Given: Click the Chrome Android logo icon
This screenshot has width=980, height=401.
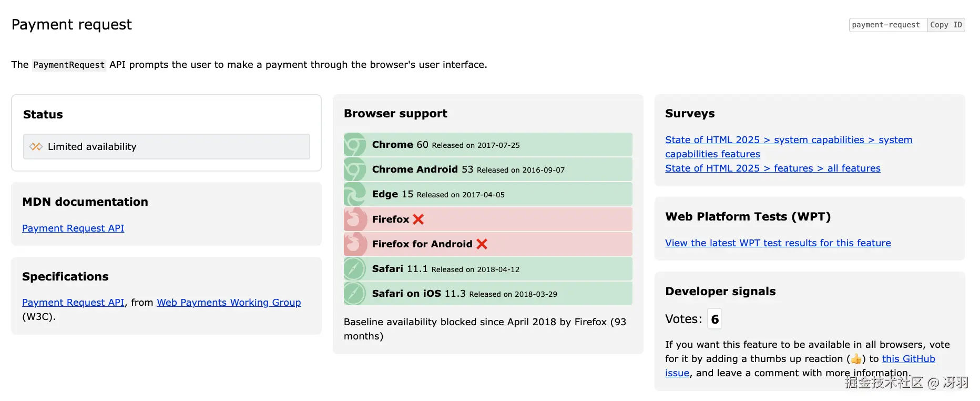Looking at the screenshot, I should 355,169.
